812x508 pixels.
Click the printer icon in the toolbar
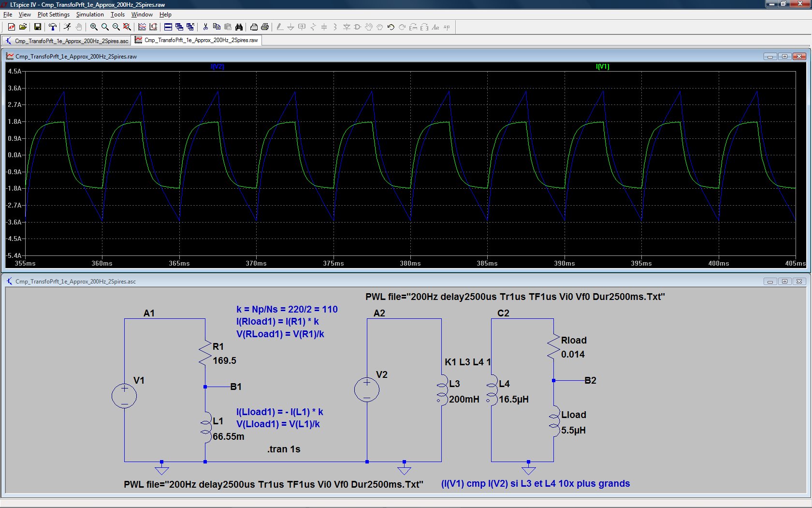point(265,27)
